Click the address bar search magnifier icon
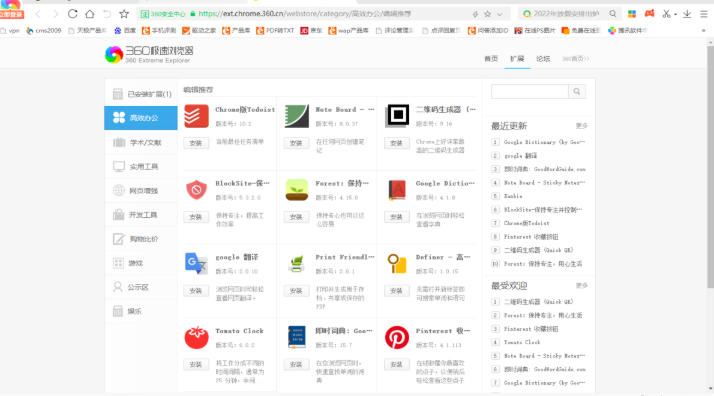Image resolution: width=714 pixels, height=396 pixels. (x=613, y=14)
